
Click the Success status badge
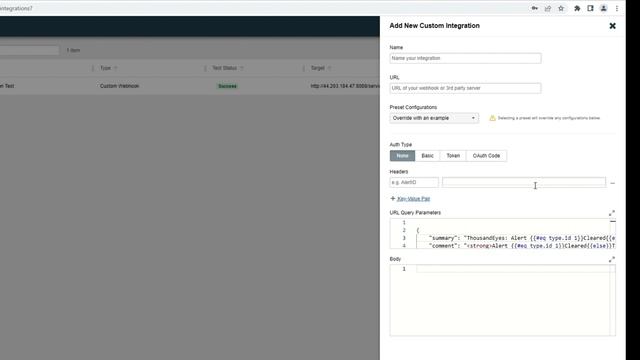[x=227, y=86]
